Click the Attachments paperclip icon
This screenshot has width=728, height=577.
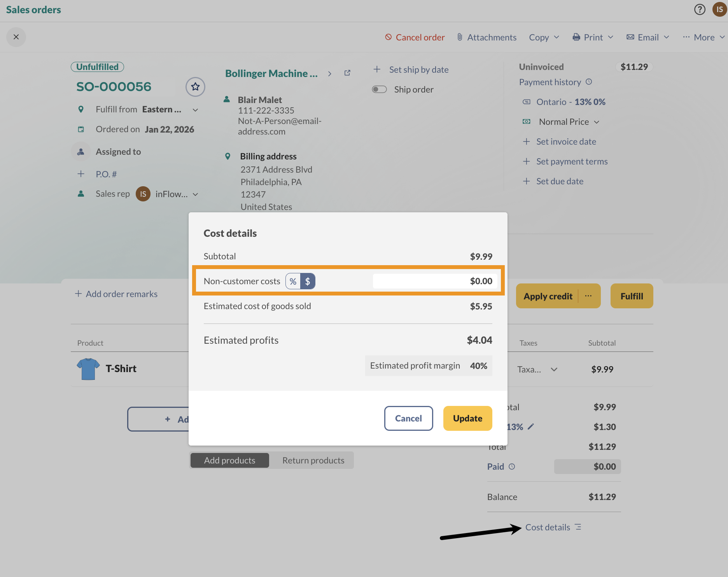(460, 37)
